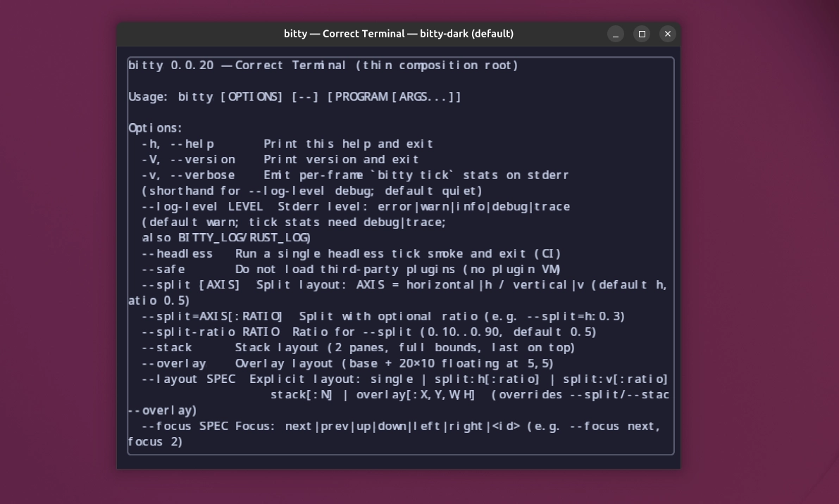Click the '(default warn; tick stats' line

point(294,222)
